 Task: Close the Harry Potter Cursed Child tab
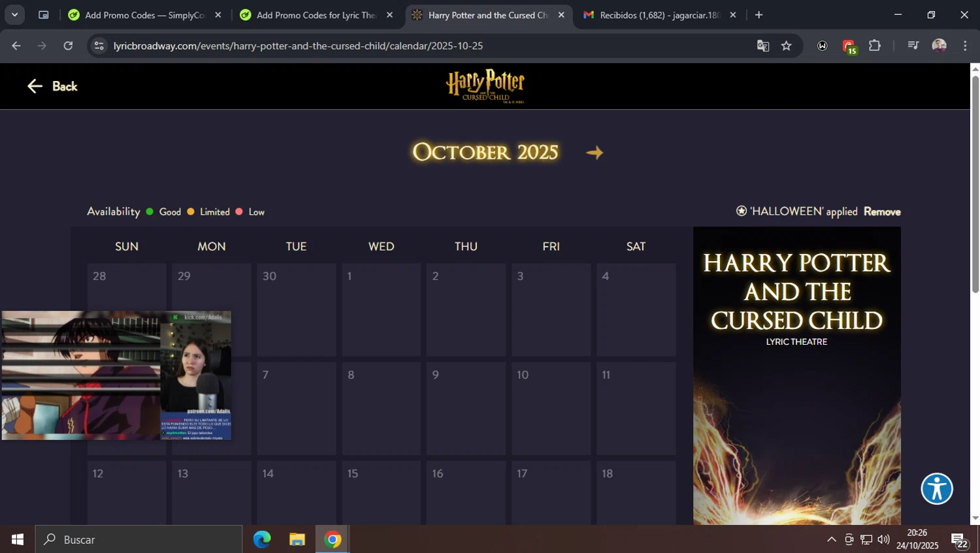(x=561, y=15)
